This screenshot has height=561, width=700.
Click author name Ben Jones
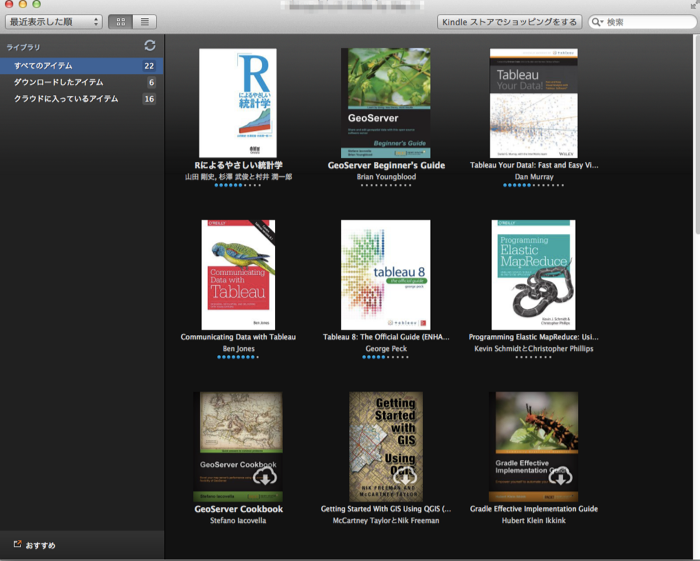coord(238,349)
